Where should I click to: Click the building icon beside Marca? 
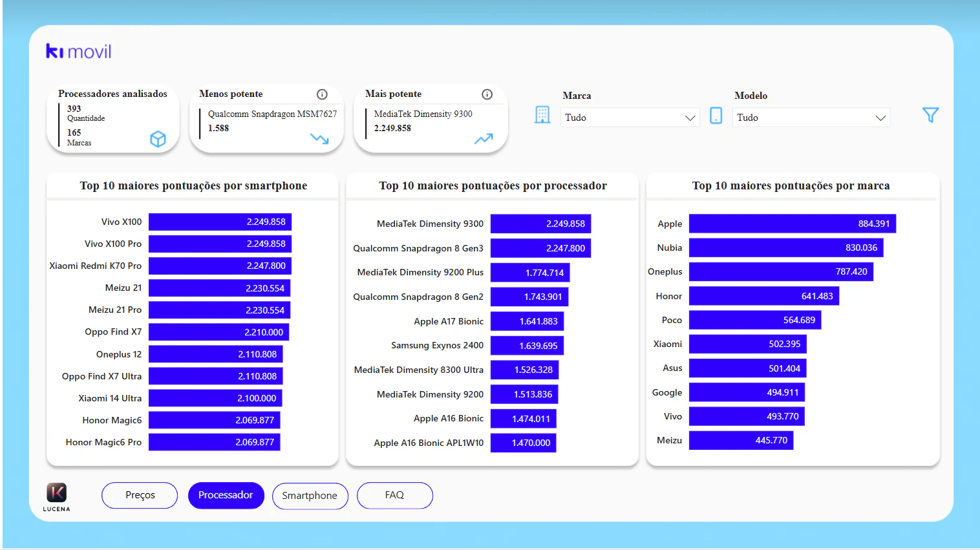coord(542,115)
